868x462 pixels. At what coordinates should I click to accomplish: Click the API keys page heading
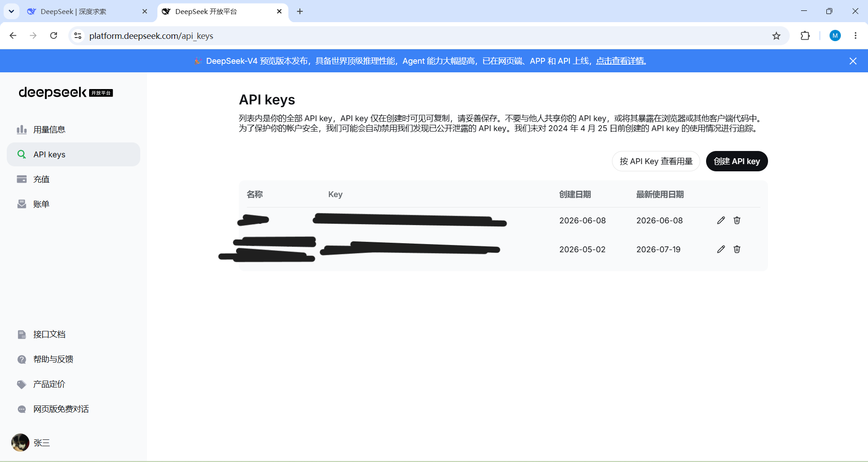coord(267,100)
